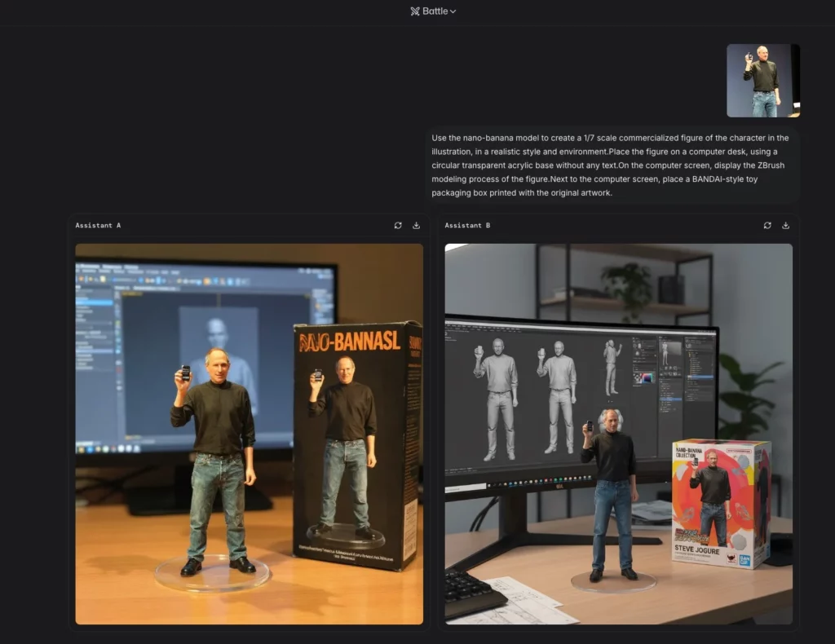Click the Assistant B label
Viewport: 835px width, 644px height.
(x=467, y=225)
